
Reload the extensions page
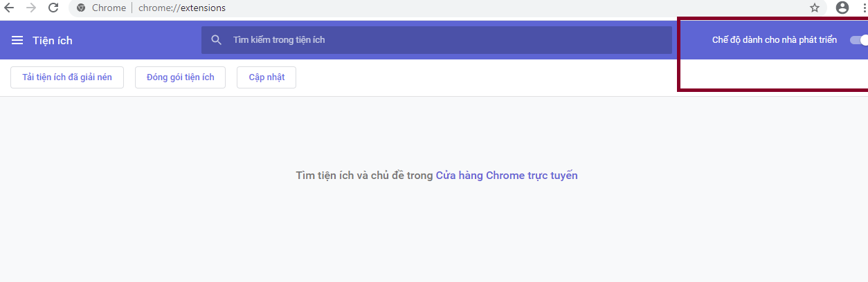[53, 8]
